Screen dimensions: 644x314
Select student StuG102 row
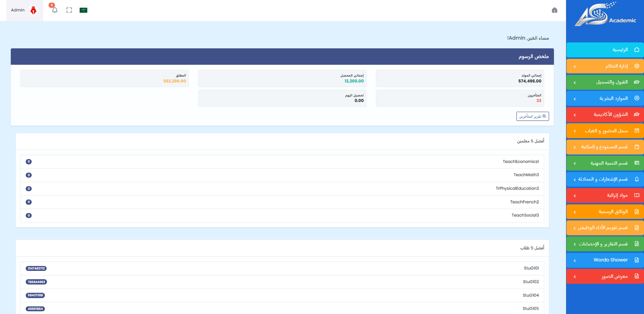[282, 282]
